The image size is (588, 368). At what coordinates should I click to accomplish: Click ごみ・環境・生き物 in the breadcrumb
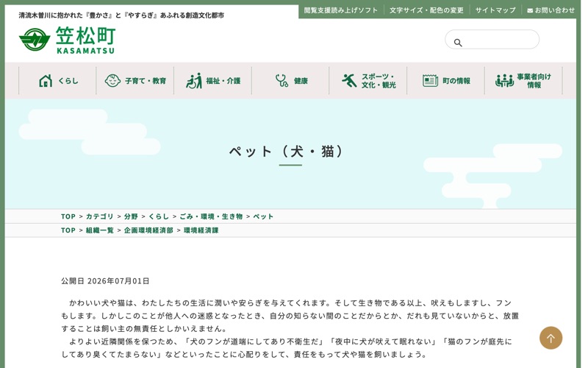(211, 216)
